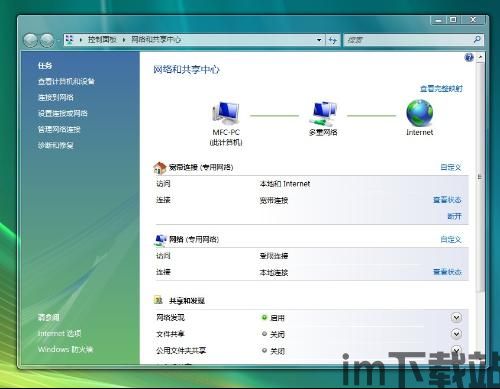
Task: Expand the 网络发现 settings chevron
Action: pos(456,317)
